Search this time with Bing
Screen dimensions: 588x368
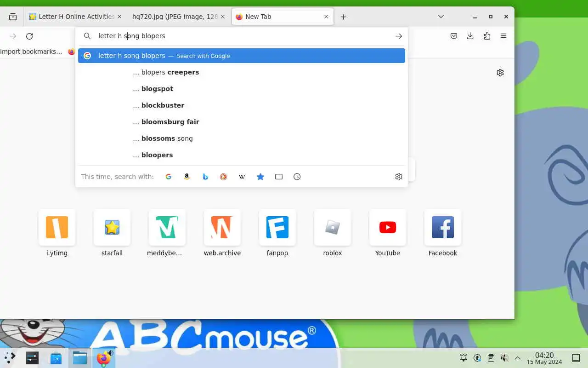point(205,177)
